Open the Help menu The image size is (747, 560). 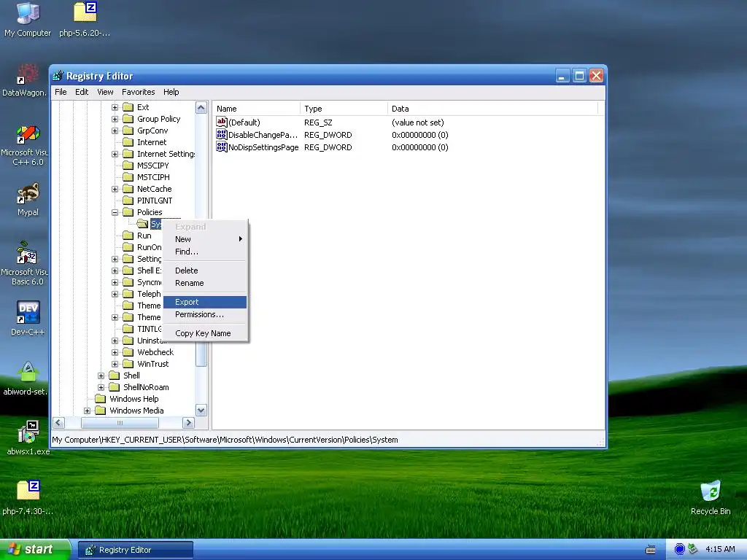click(171, 92)
